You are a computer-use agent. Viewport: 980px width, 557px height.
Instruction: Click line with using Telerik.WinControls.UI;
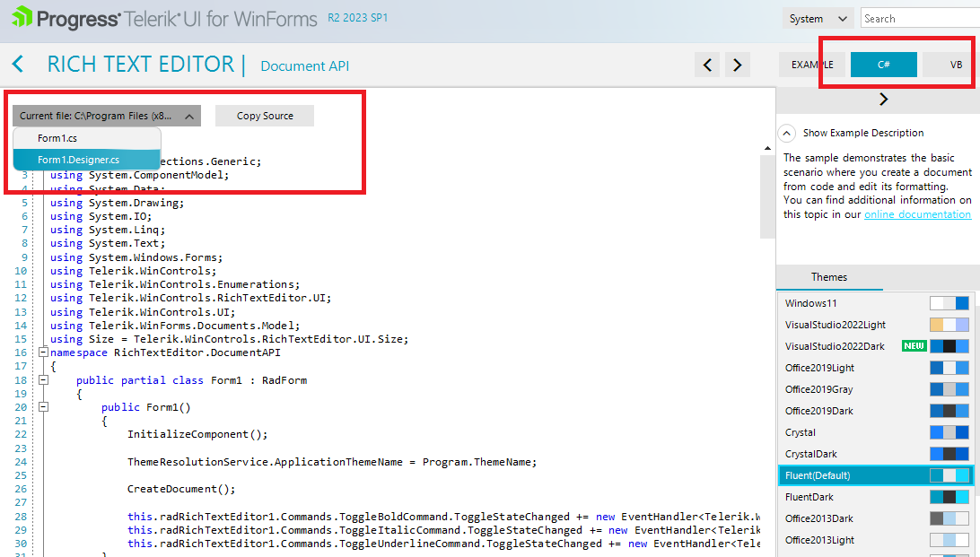coord(143,312)
